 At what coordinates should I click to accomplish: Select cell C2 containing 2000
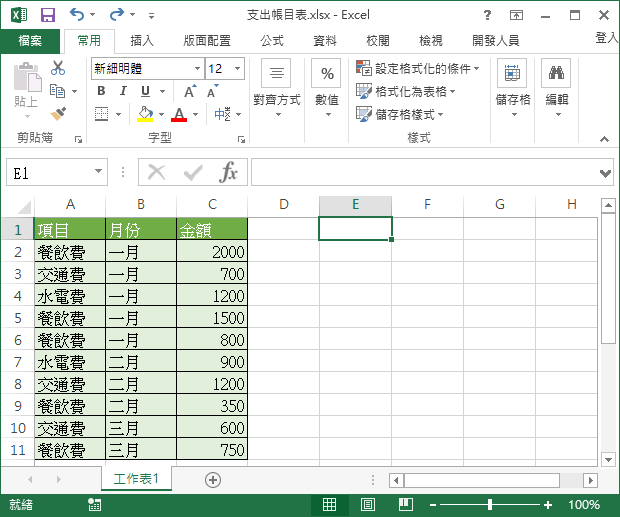point(212,252)
